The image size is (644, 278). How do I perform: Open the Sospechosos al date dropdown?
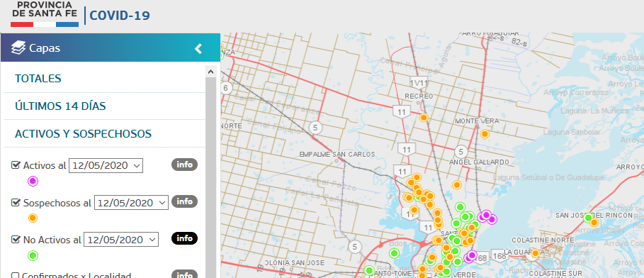(132, 202)
